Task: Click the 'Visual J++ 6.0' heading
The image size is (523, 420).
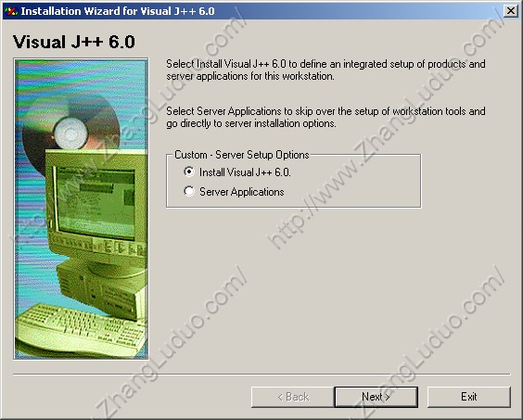Action: [74, 42]
